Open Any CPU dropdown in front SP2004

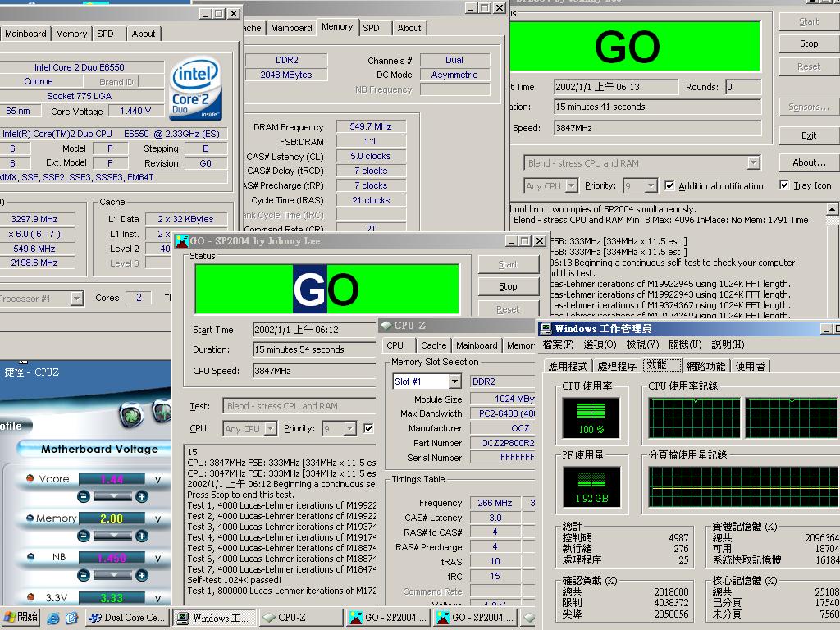click(x=271, y=428)
